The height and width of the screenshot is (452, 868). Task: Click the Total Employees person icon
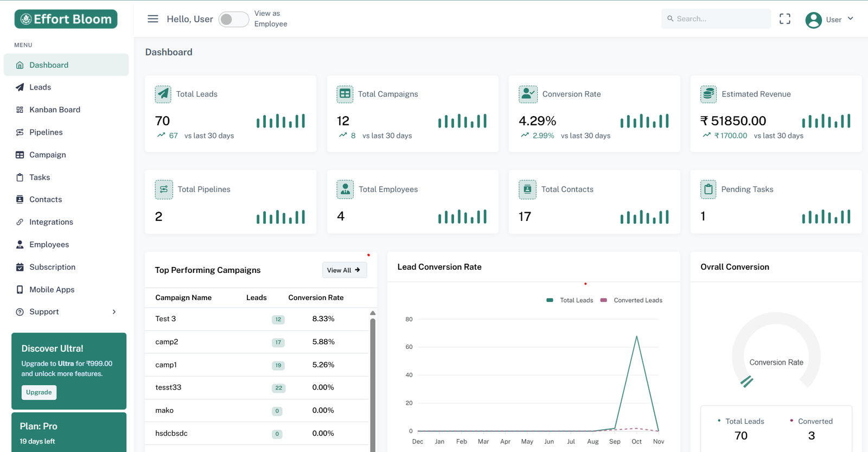(345, 189)
